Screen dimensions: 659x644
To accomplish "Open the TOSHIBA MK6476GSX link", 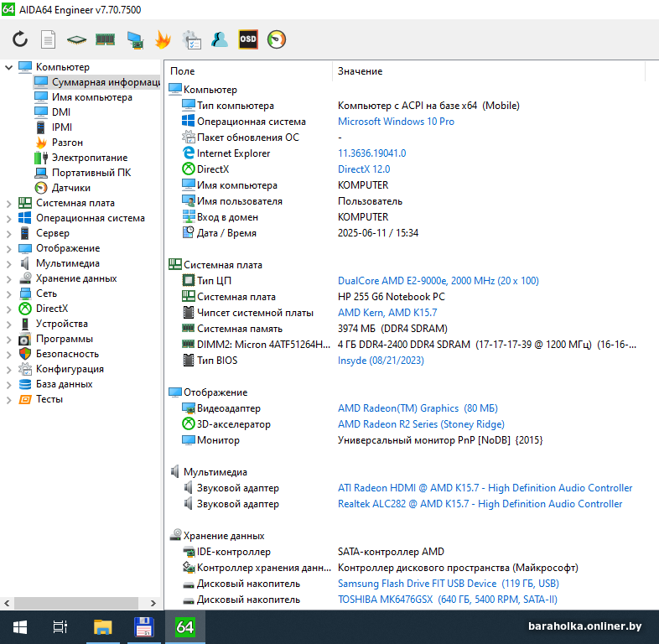I will (x=448, y=600).
